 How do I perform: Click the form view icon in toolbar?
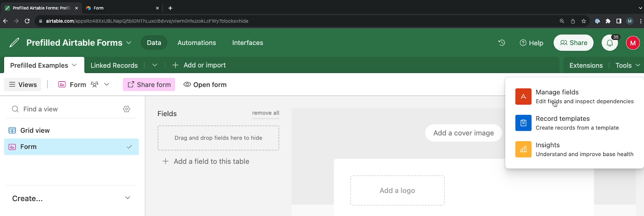[62, 84]
